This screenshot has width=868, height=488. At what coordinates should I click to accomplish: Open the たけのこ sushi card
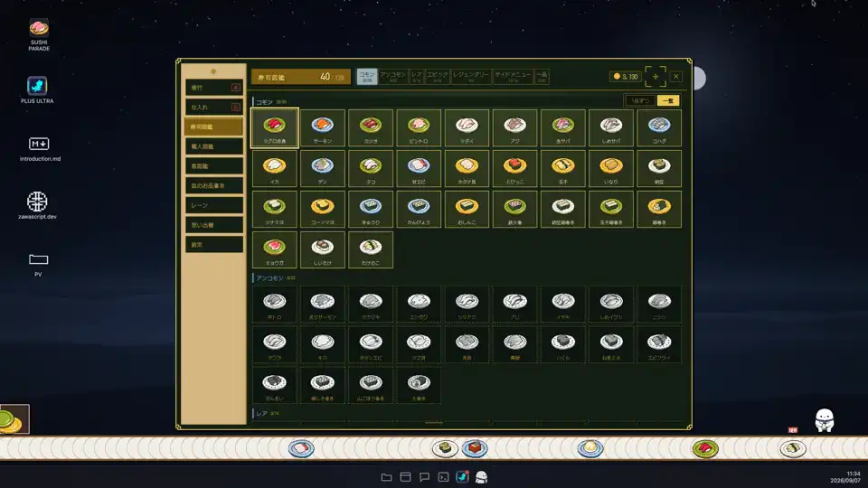tap(371, 249)
